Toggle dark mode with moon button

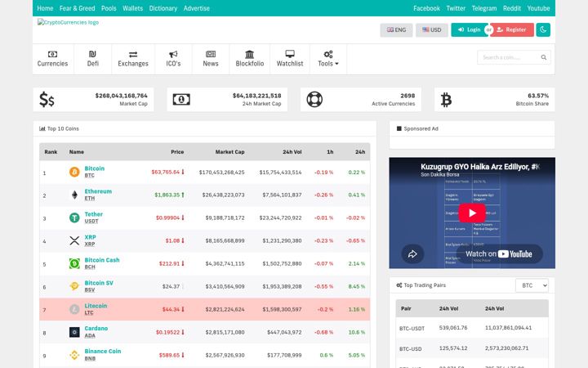pos(543,29)
